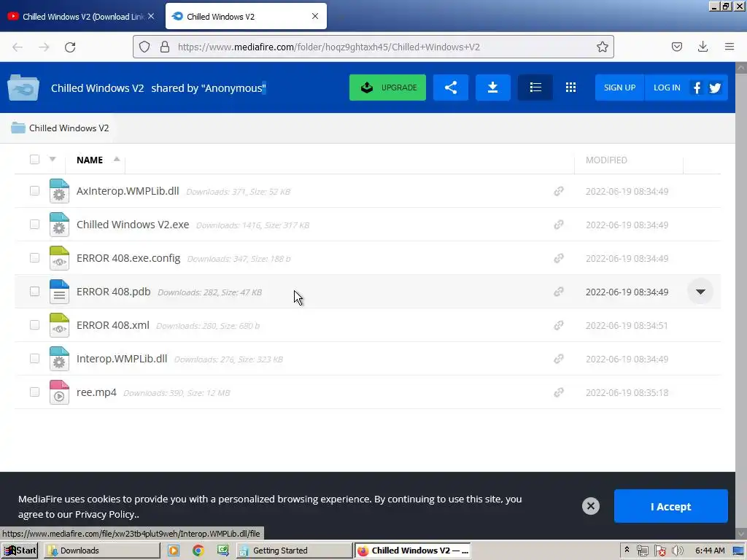Open the Interop.WMPLib.dll file link

point(122,359)
